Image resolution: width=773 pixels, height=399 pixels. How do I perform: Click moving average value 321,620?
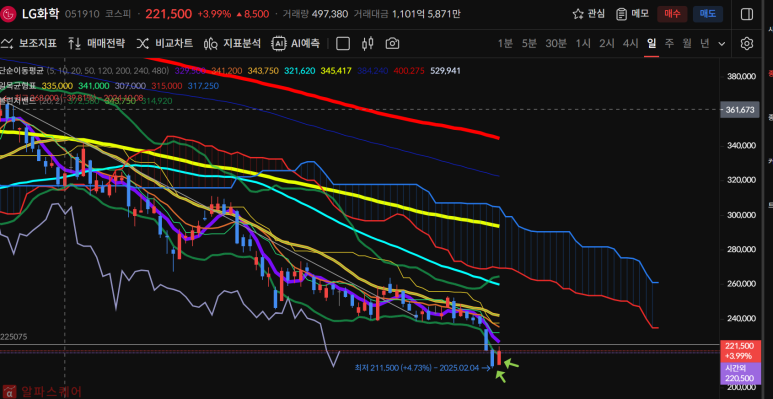299,71
